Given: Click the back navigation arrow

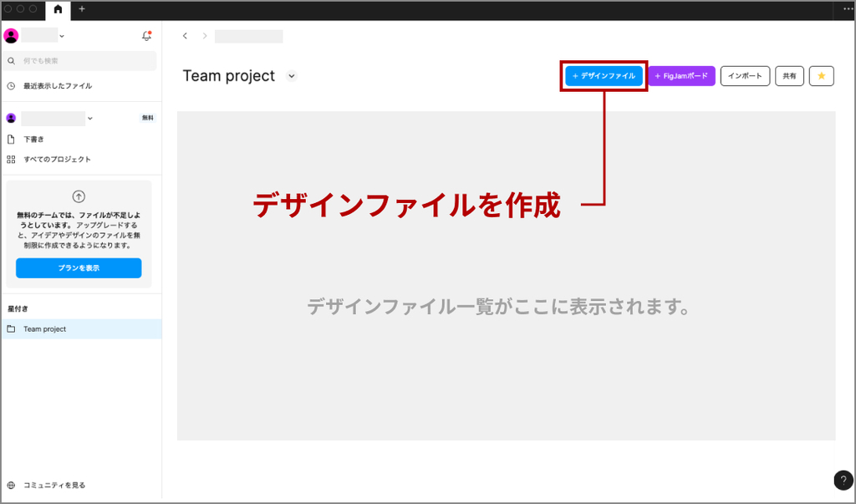Looking at the screenshot, I should 185,36.
